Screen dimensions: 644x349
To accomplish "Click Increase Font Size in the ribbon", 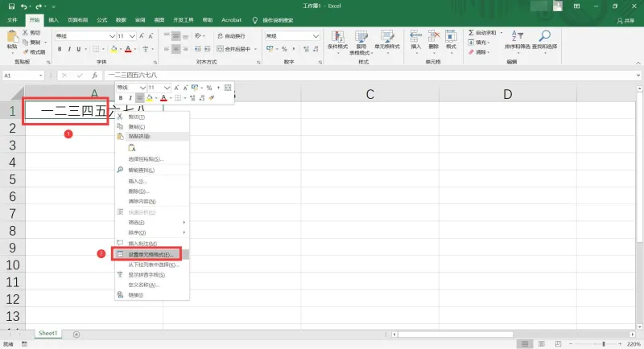I will click(x=142, y=36).
